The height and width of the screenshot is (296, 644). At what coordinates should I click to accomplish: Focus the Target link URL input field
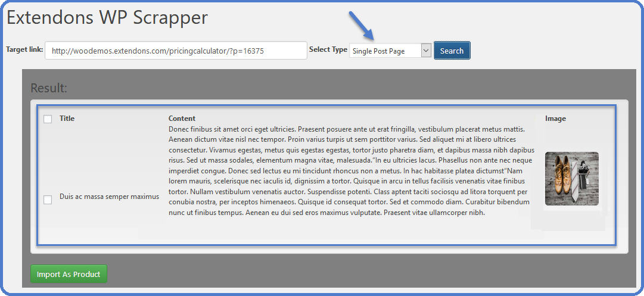[176, 51]
